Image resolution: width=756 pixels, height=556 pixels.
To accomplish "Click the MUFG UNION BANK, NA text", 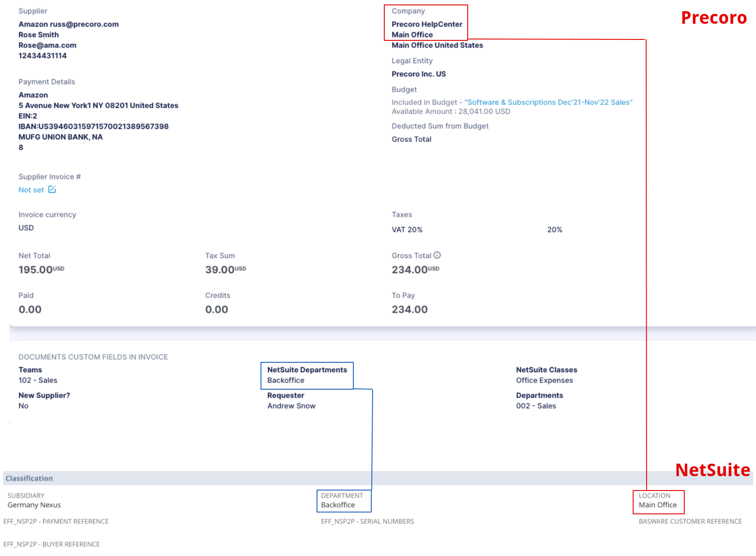I will point(61,137).
